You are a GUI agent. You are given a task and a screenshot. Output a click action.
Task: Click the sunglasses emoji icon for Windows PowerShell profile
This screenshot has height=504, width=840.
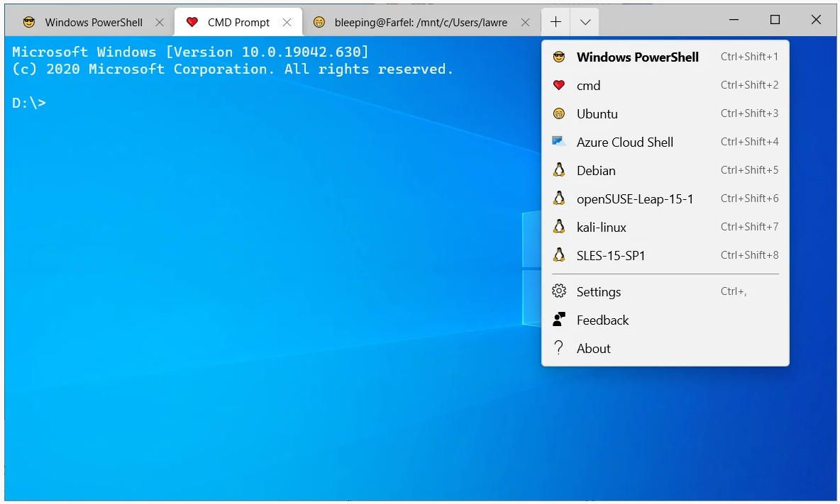pos(559,57)
